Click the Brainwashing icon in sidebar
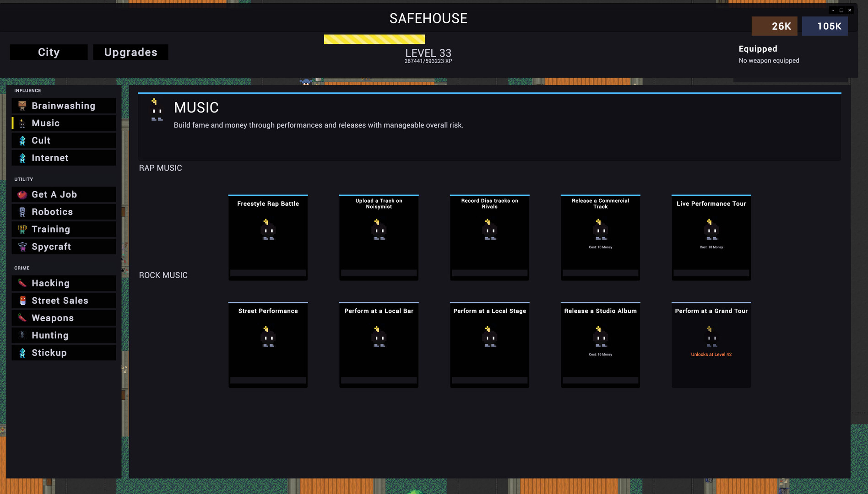Screen dimensions: 868x494 pyautogui.click(x=22, y=106)
